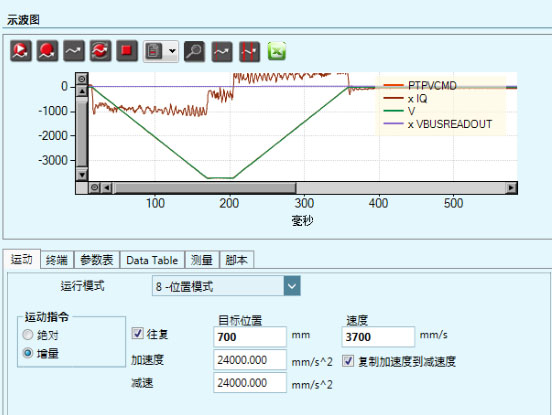The height and width of the screenshot is (415, 553).
Task: Click the 速度 value field
Action: click(378, 337)
